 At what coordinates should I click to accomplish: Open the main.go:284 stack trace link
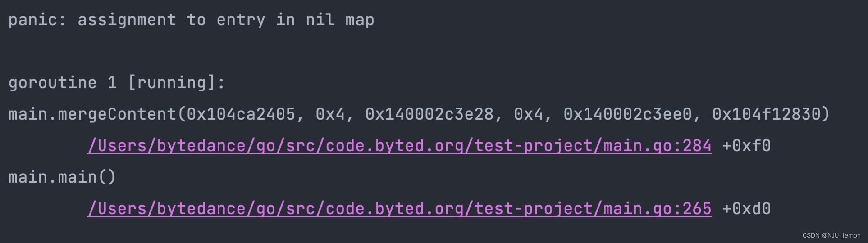coord(399,146)
